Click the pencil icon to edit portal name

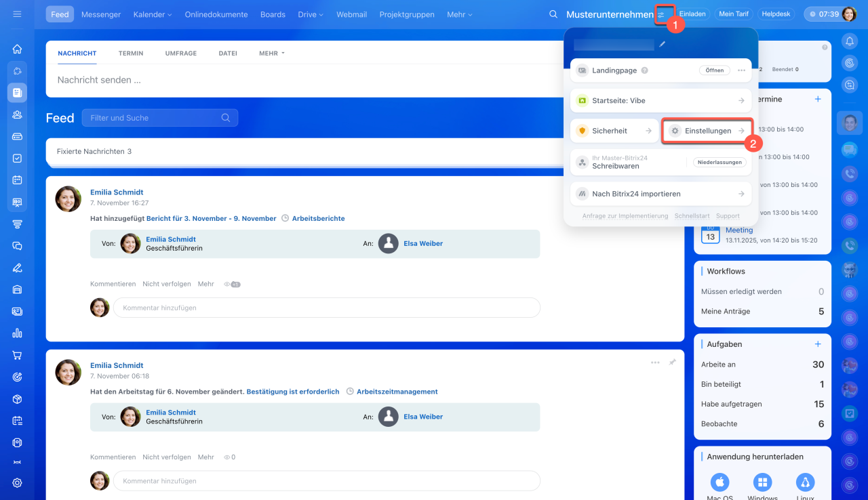663,45
